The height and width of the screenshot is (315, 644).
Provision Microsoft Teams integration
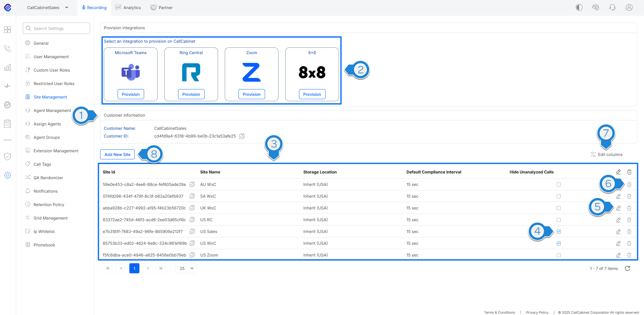point(131,94)
